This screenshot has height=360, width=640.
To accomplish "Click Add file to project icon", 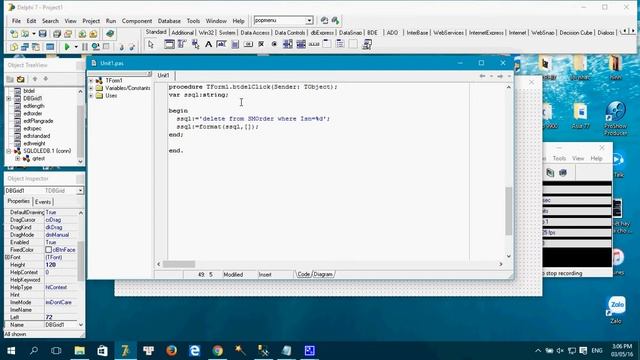I will pos(82,34).
